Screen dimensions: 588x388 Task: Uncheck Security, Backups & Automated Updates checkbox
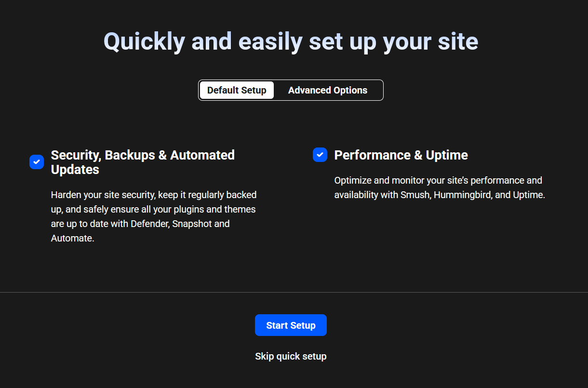(37, 162)
